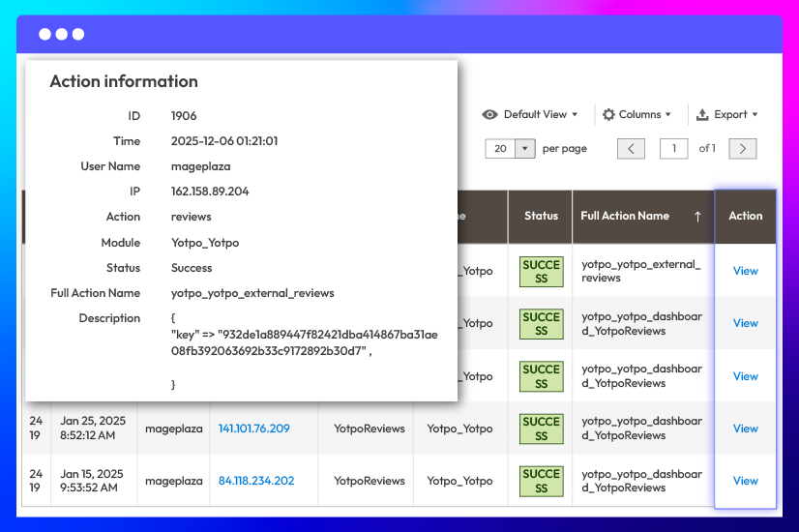Viewport: 799px width, 532px height.
Task: Open IP address 84.118.234.202 link
Action: (x=256, y=481)
